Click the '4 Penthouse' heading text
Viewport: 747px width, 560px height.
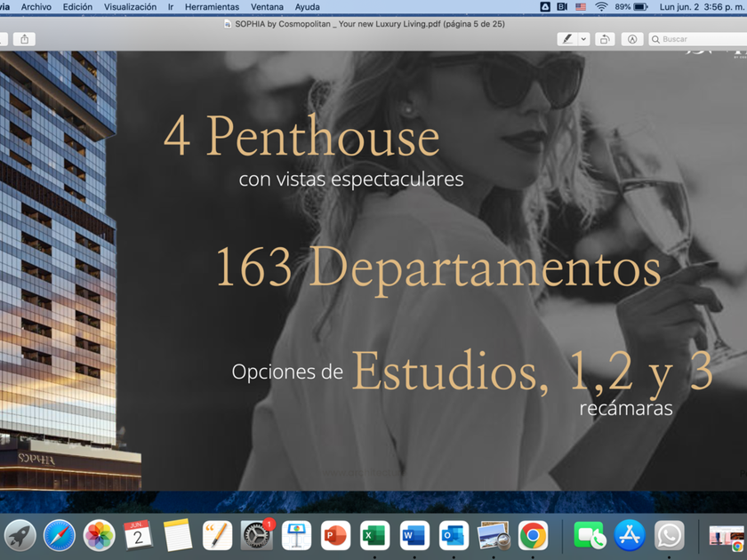(301, 136)
